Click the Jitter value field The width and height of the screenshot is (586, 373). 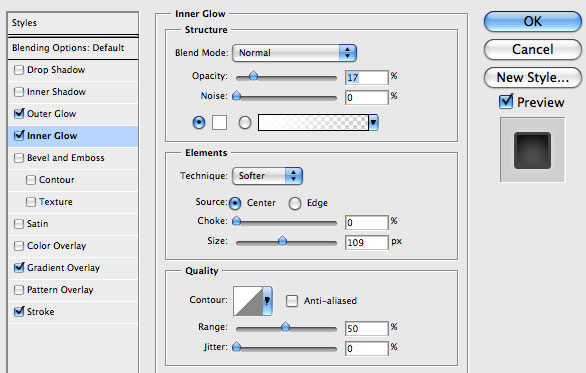(x=367, y=349)
